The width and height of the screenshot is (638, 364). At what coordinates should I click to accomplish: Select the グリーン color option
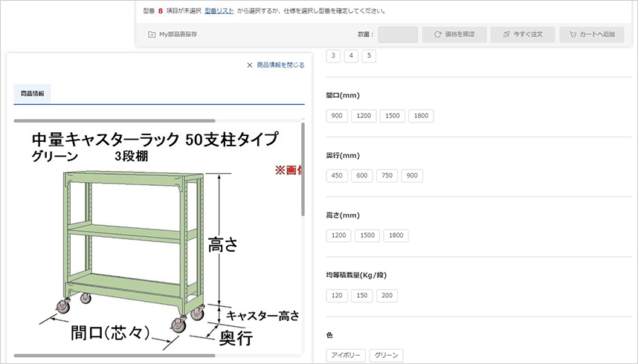(385, 356)
